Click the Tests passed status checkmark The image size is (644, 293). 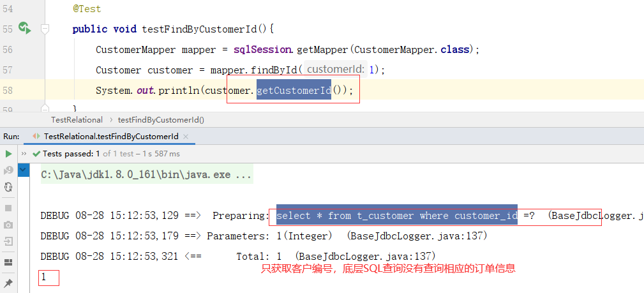(x=36, y=154)
